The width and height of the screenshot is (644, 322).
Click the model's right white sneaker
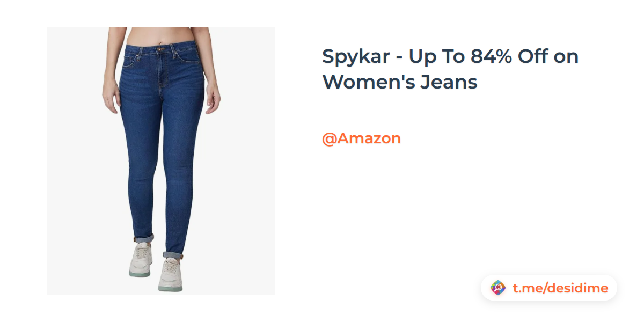point(141,258)
